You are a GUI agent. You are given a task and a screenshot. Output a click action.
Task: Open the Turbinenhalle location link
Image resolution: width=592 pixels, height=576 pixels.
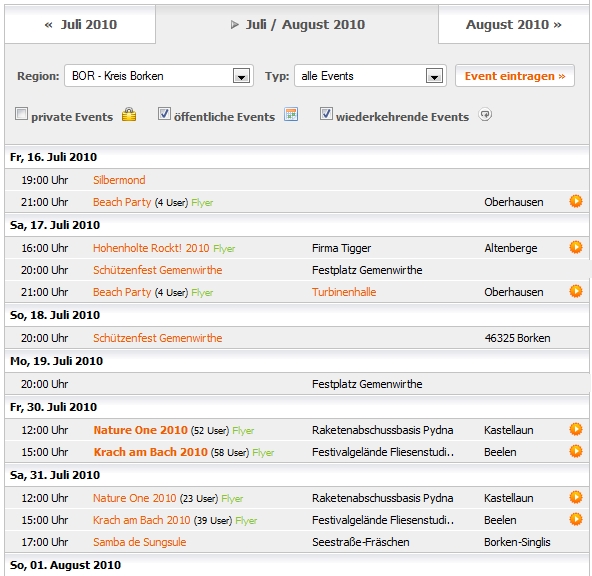[344, 292]
